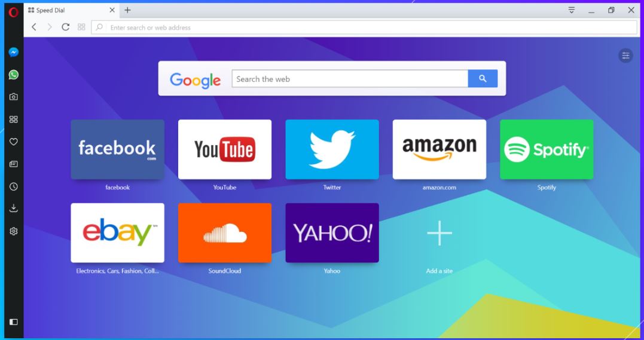
Task: Open the amazon.com speed dial tile
Action: (439, 149)
